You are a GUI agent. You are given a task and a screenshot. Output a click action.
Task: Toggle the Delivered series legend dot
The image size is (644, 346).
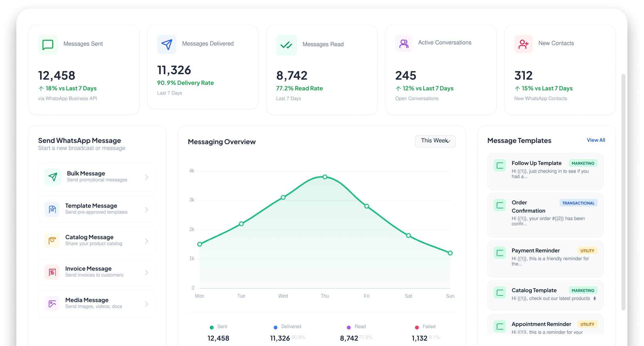[x=276, y=327]
